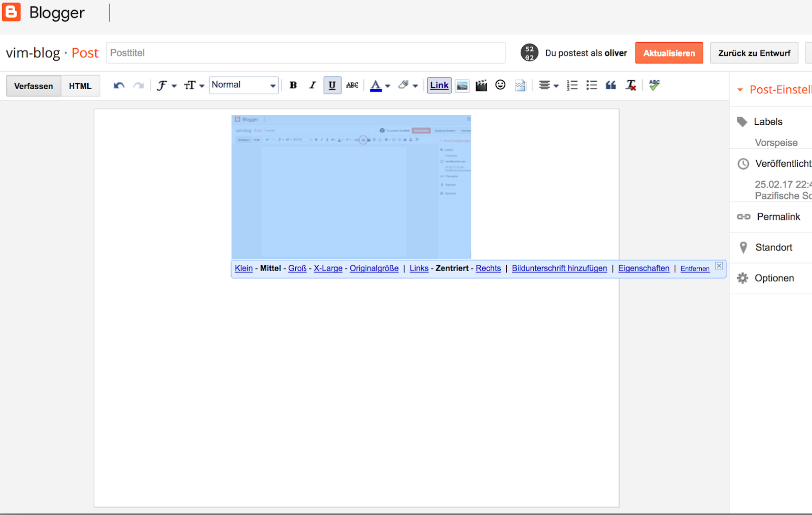
Task: Click the Permalink chain icon
Action: point(744,217)
